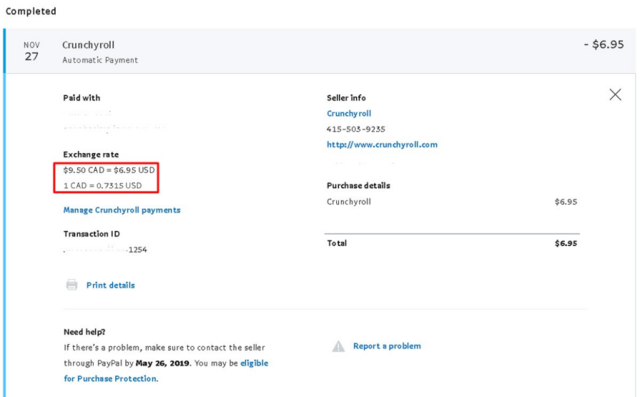Open Report a problem link
The image size is (640, 397).
[x=387, y=346]
